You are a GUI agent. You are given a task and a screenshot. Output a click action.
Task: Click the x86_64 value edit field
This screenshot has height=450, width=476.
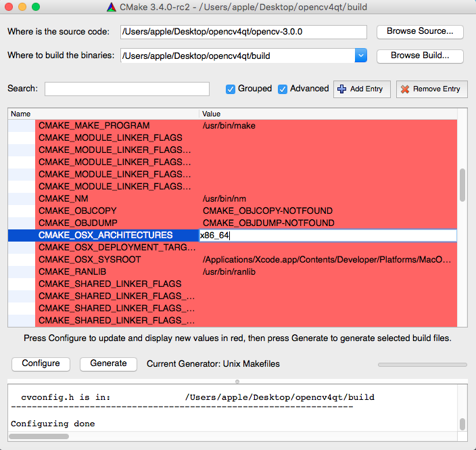[x=328, y=235]
